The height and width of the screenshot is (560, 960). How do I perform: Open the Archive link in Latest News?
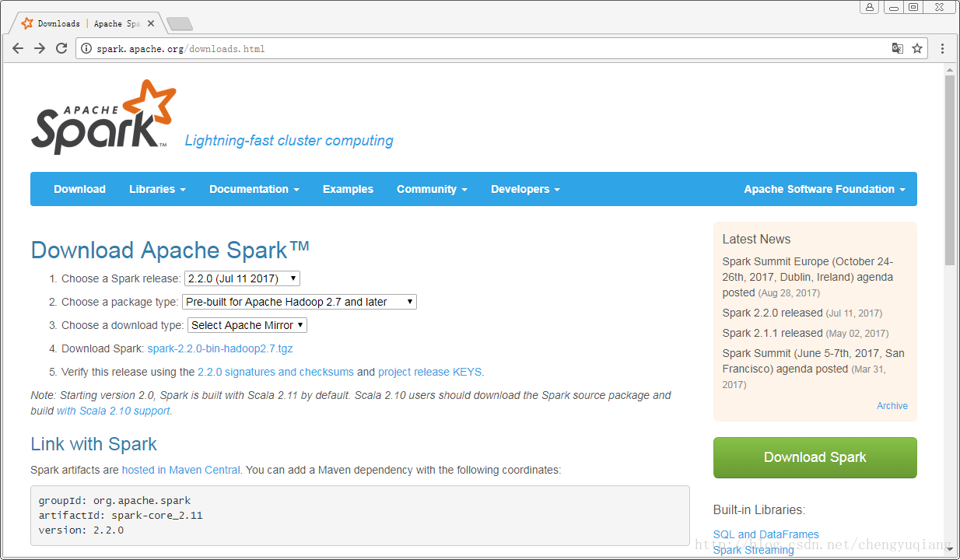pyautogui.click(x=892, y=406)
